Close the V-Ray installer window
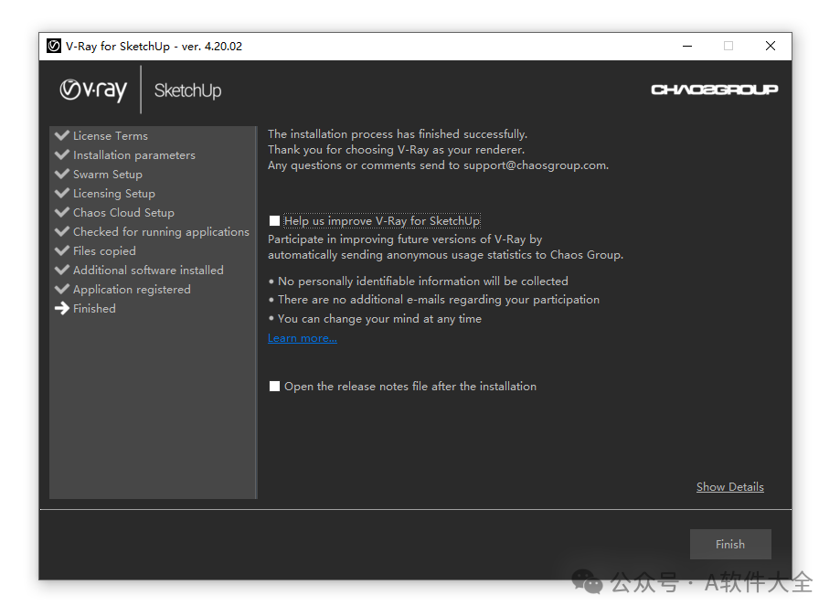The width and height of the screenshot is (840, 616). (771, 46)
